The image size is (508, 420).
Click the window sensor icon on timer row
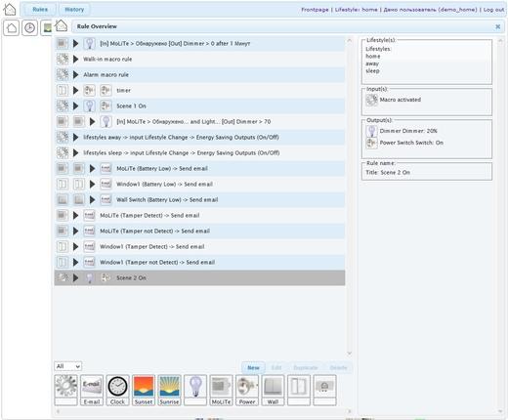(x=63, y=90)
